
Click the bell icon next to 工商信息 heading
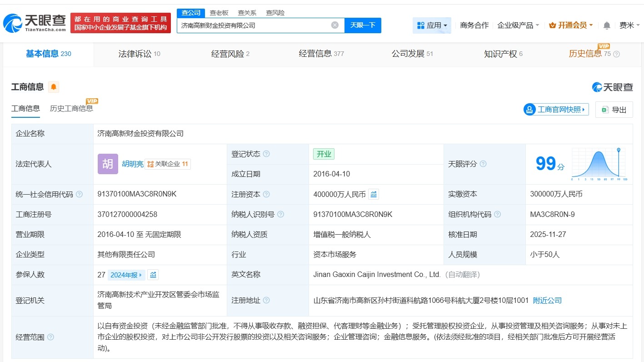pos(53,87)
